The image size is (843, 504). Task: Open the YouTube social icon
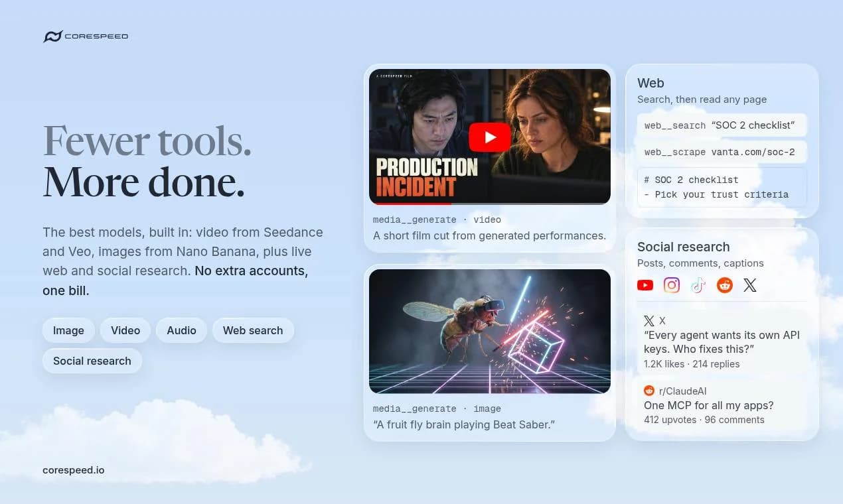click(645, 285)
